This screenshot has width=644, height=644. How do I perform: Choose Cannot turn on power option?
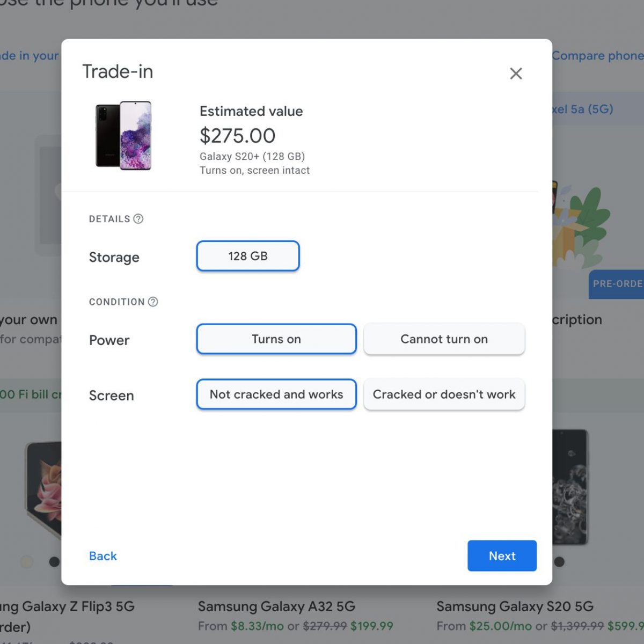click(x=444, y=339)
